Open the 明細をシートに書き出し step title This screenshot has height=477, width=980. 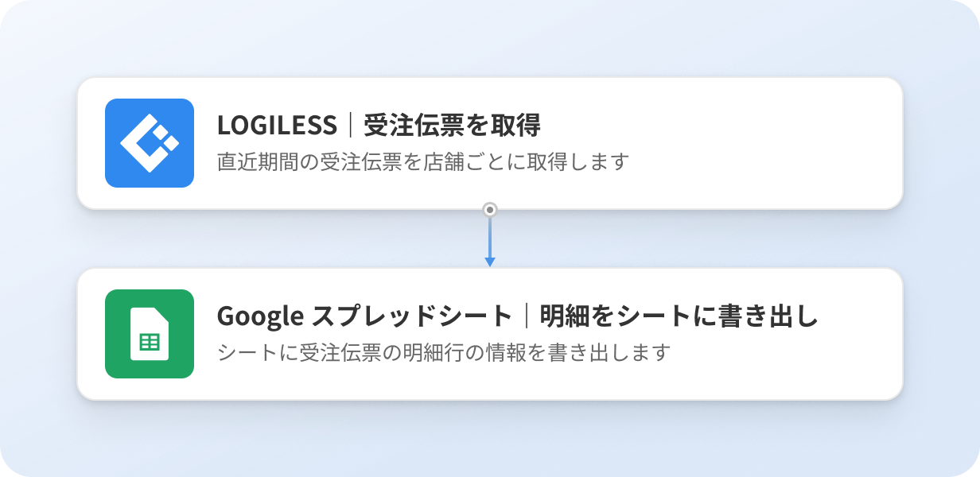coord(679,316)
